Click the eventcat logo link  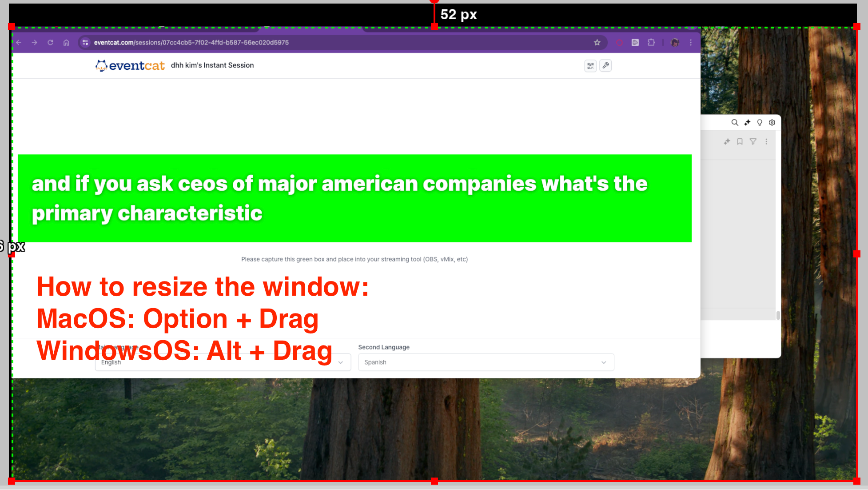[x=130, y=66]
